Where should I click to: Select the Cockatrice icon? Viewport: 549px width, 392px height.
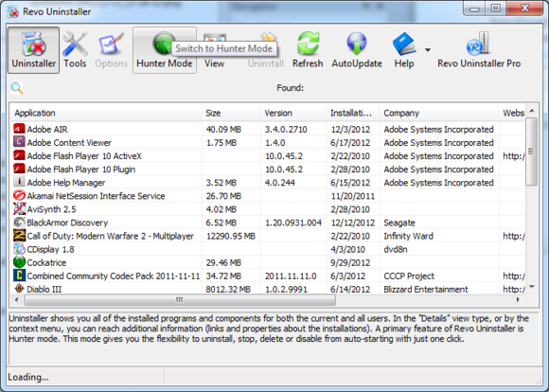(19, 262)
